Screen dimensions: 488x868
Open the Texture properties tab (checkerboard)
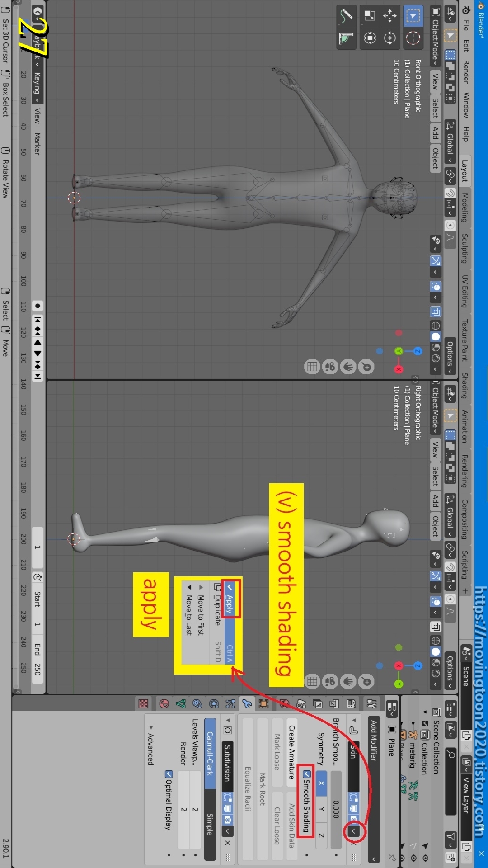pos(143,703)
